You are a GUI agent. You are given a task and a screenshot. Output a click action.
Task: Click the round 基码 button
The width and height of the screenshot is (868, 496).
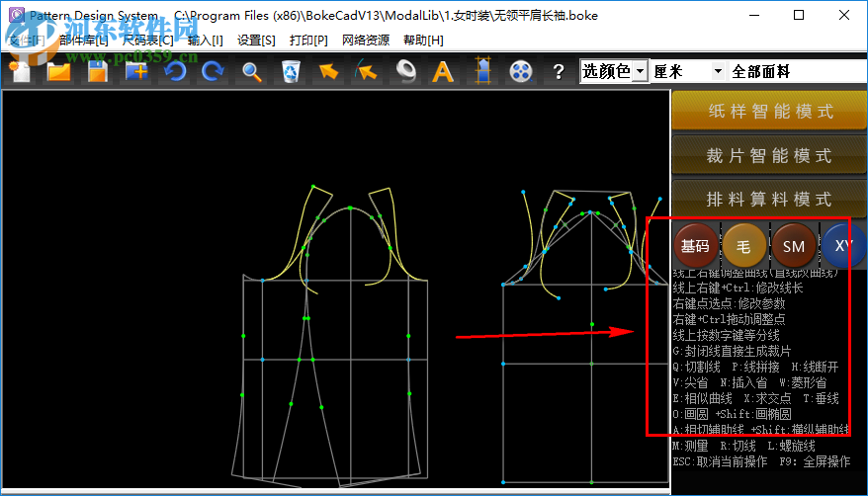click(x=695, y=245)
